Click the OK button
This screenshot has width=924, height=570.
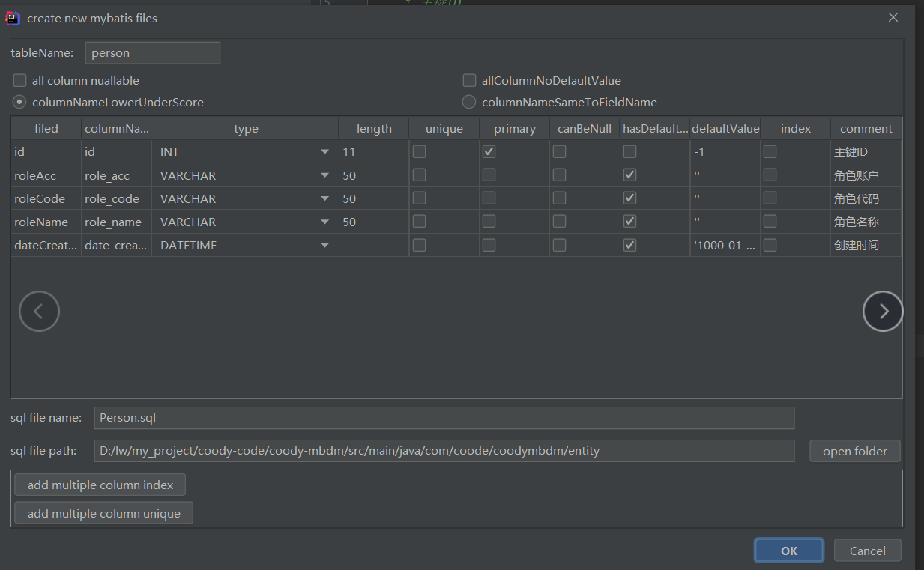pyautogui.click(x=788, y=550)
